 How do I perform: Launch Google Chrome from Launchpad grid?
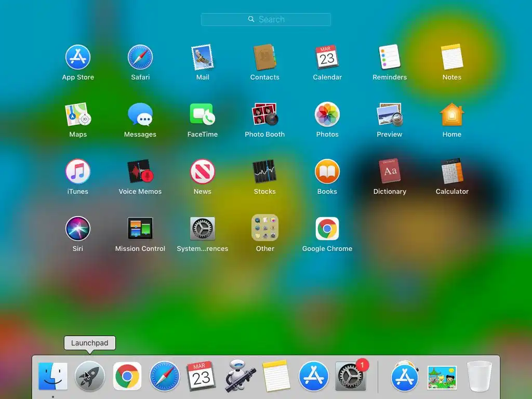[x=327, y=229]
